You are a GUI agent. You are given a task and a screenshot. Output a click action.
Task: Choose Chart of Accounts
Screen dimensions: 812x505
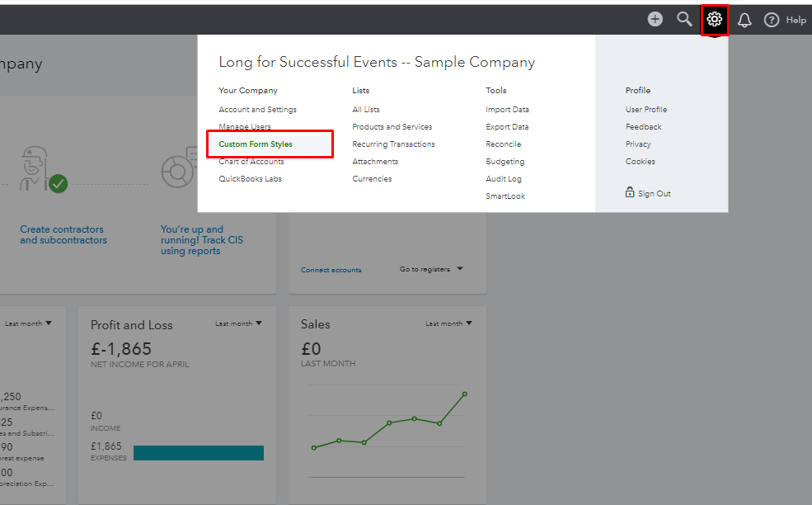click(251, 162)
